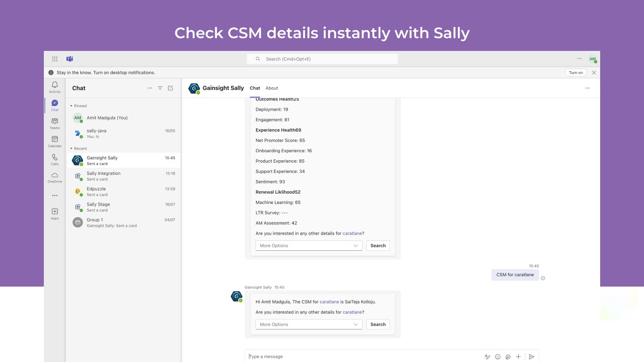Open the Teams section in sidebar
644x362 pixels.
point(55,123)
